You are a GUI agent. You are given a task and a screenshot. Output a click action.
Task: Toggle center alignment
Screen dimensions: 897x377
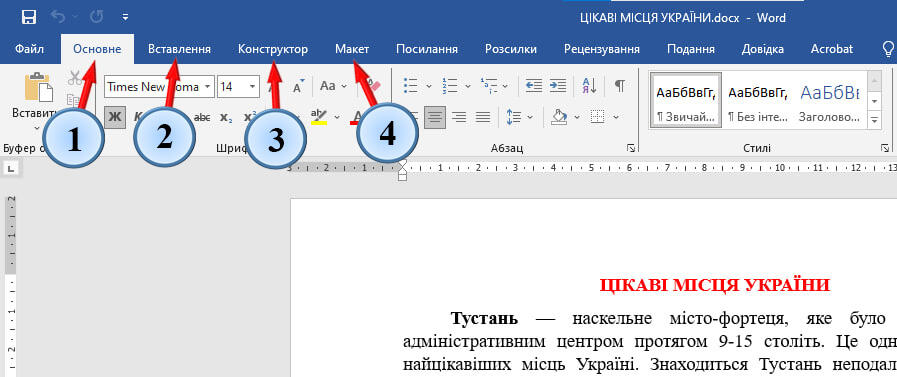coord(435,117)
